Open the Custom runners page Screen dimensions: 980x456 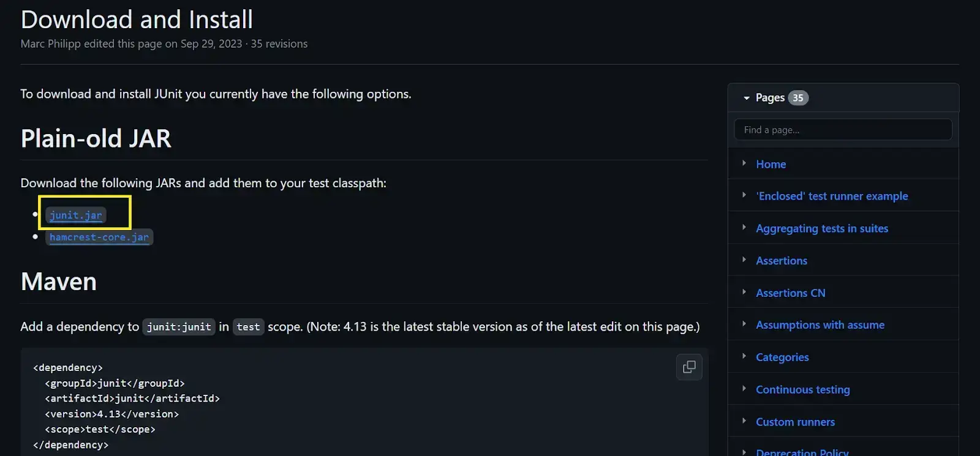[795, 422]
